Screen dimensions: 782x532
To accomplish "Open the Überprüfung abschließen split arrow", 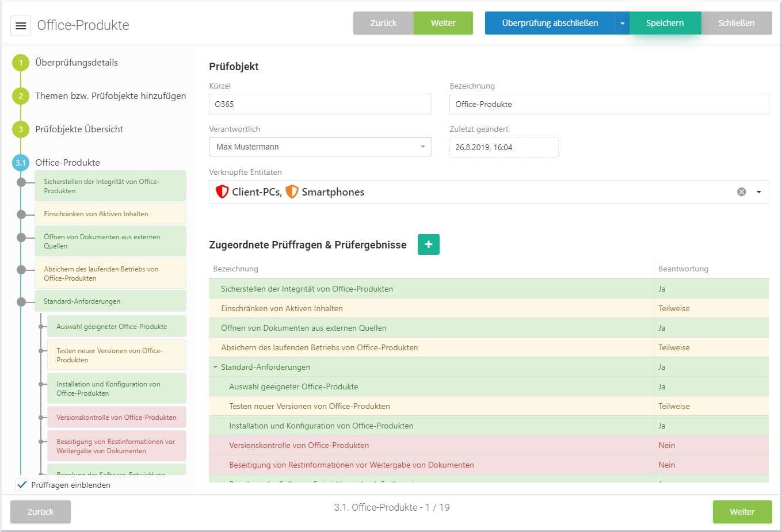I will 622,24.
